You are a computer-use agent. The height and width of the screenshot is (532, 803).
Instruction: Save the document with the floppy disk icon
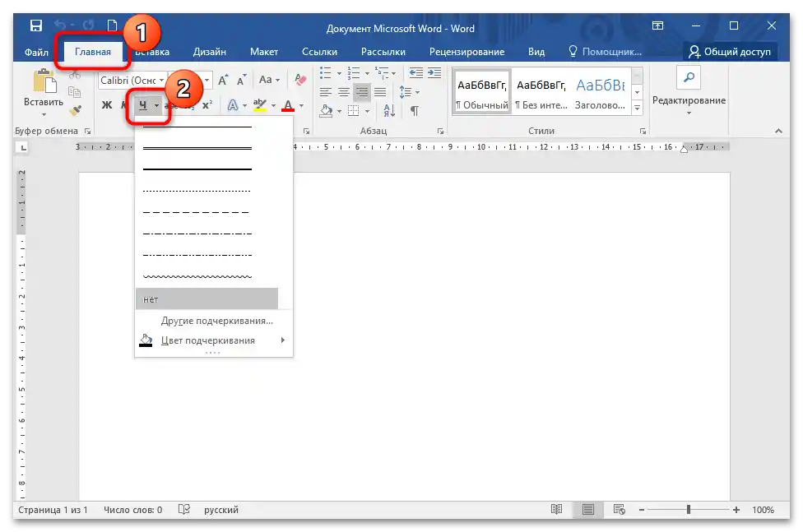[36, 25]
